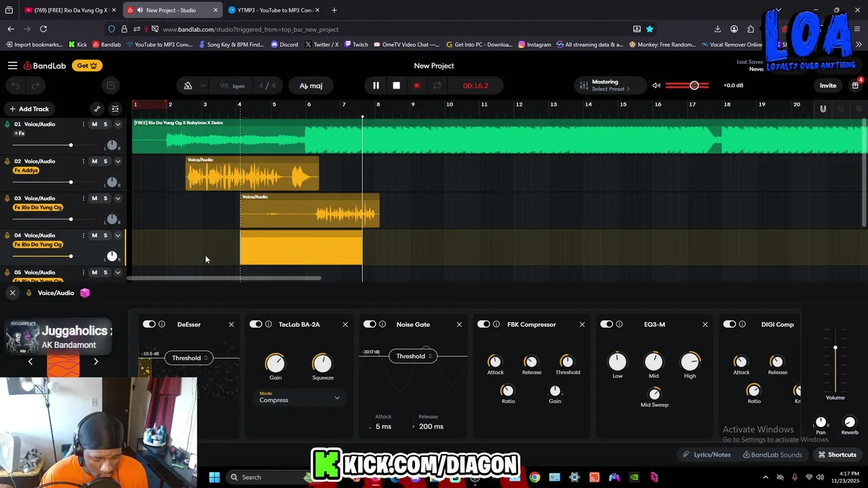Click the 4 / 4 time signature

pos(267,85)
